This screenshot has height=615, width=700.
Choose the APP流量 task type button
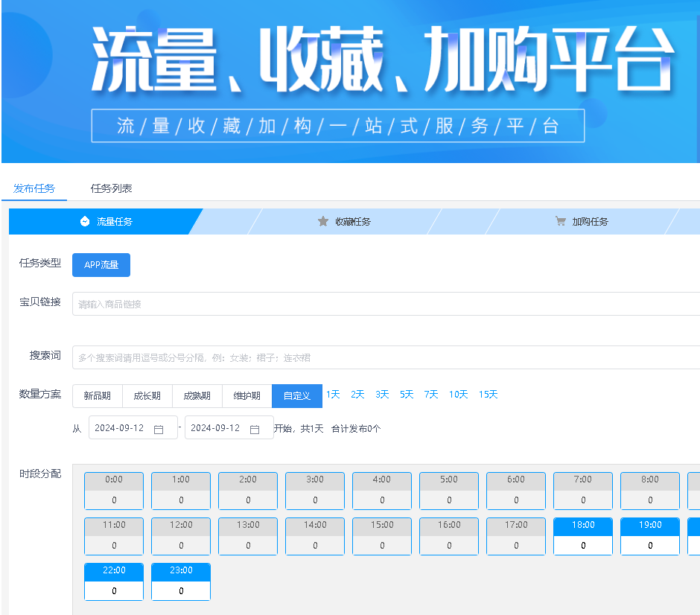[x=101, y=265]
